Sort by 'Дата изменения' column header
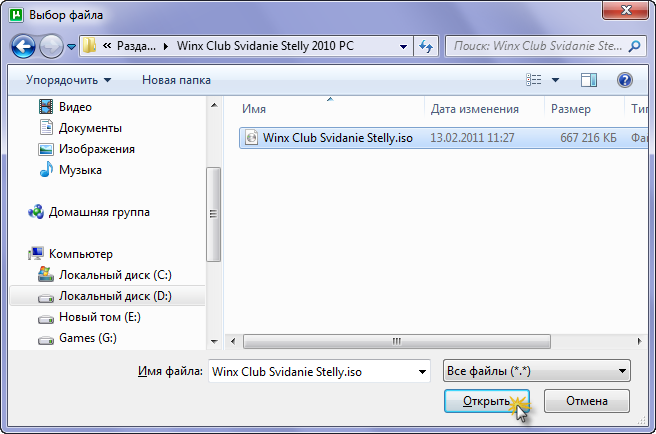This screenshot has width=656, height=434. [x=475, y=109]
